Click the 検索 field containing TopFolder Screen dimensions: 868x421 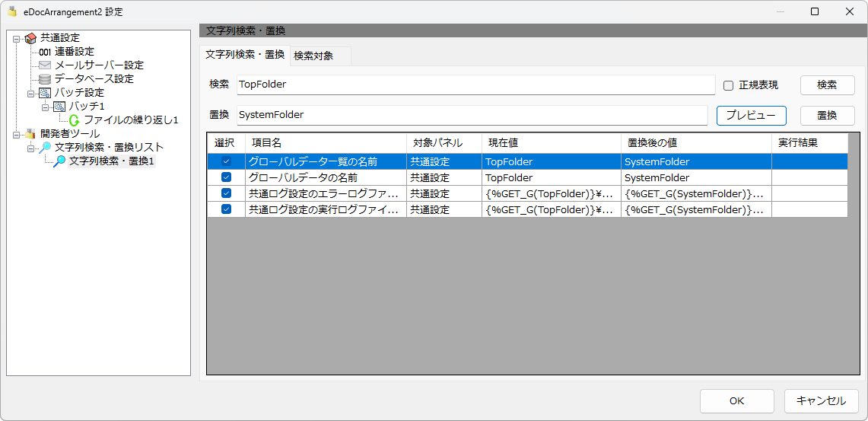click(476, 85)
